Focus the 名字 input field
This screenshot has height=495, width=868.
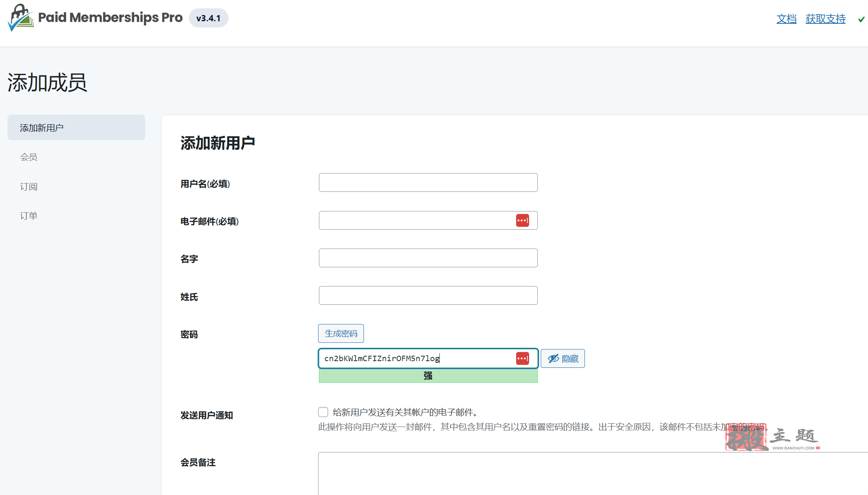point(428,258)
